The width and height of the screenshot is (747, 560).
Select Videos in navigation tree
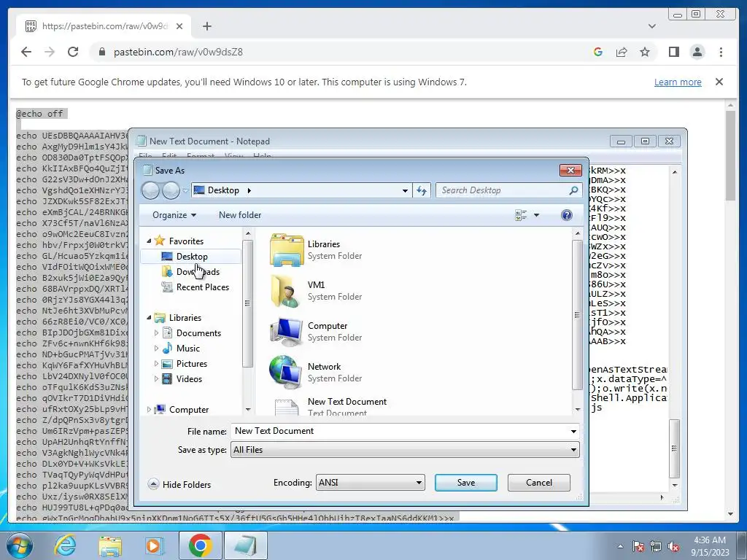[189, 379]
